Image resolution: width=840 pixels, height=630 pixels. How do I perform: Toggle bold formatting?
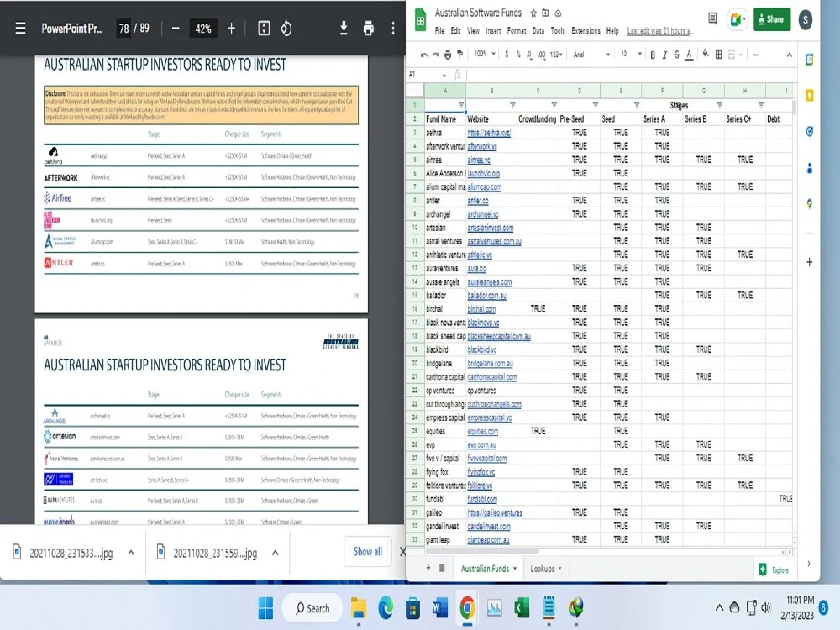(x=653, y=54)
